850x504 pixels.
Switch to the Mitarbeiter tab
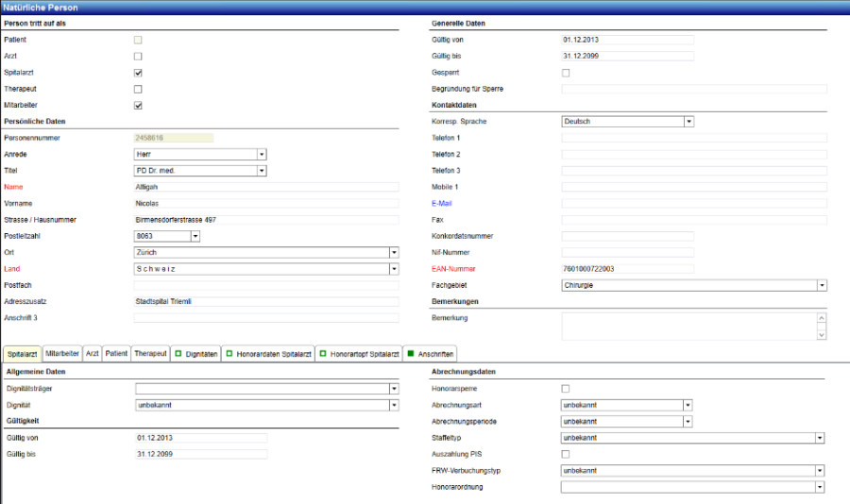(x=61, y=354)
